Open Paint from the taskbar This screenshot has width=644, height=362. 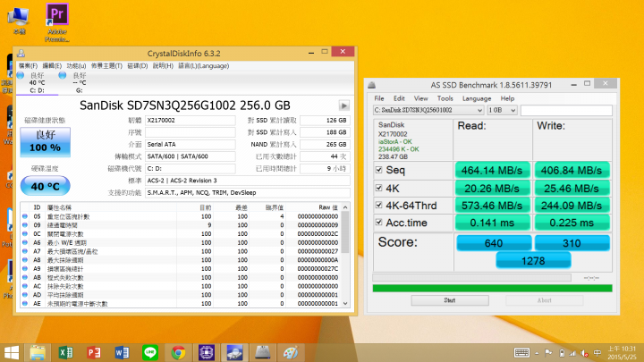291,352
